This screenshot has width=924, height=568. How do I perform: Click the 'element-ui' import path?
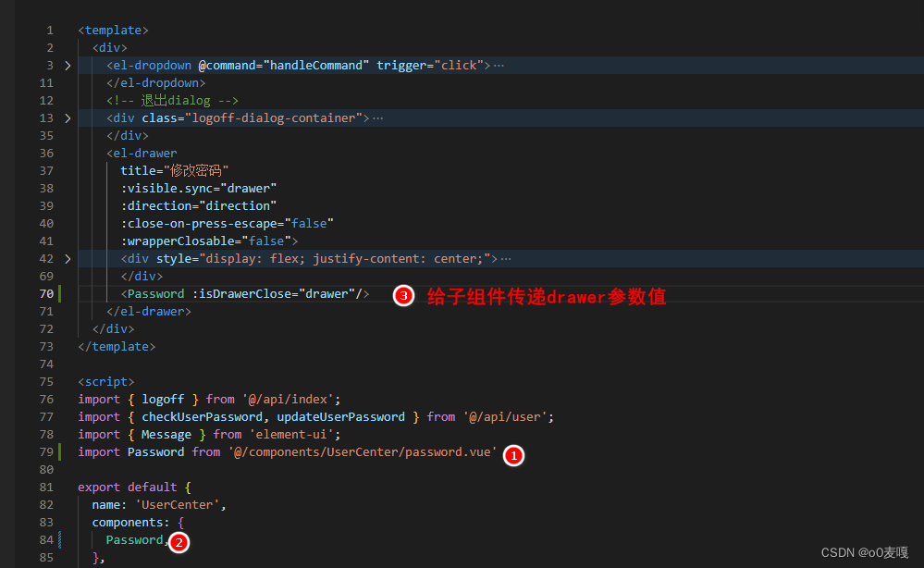pos(291,434)
